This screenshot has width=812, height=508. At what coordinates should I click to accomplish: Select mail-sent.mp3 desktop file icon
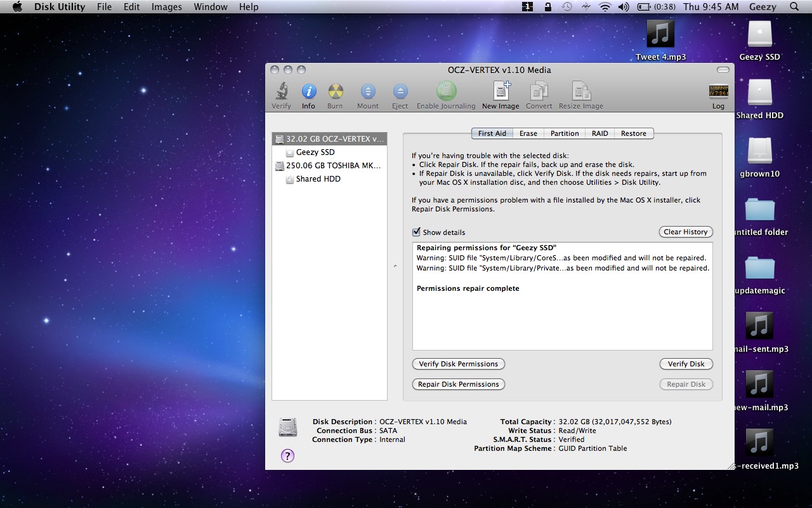tap(759, 326)
